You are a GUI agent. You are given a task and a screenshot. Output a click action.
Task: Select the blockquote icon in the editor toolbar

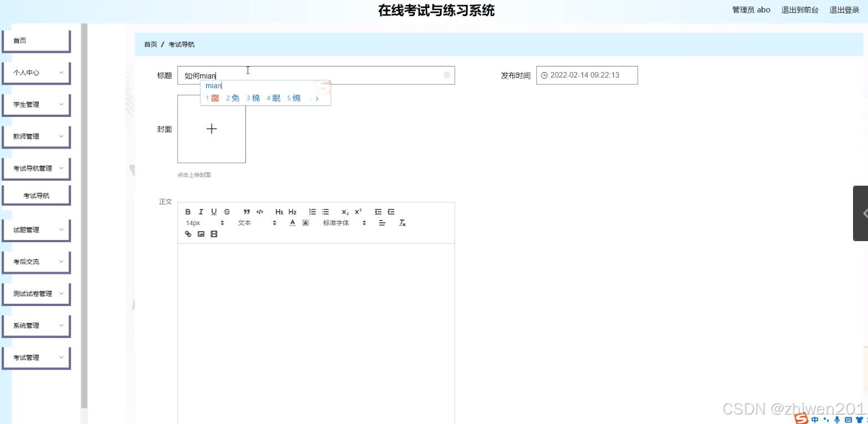246,211
